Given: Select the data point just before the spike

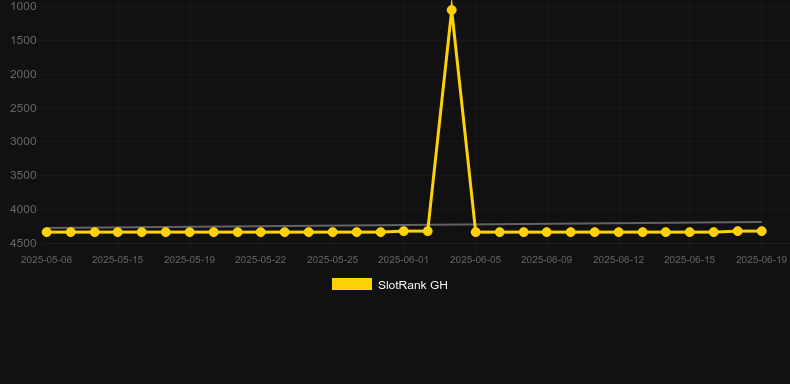Looking at the screenshot, I should (x=428, y=231).
